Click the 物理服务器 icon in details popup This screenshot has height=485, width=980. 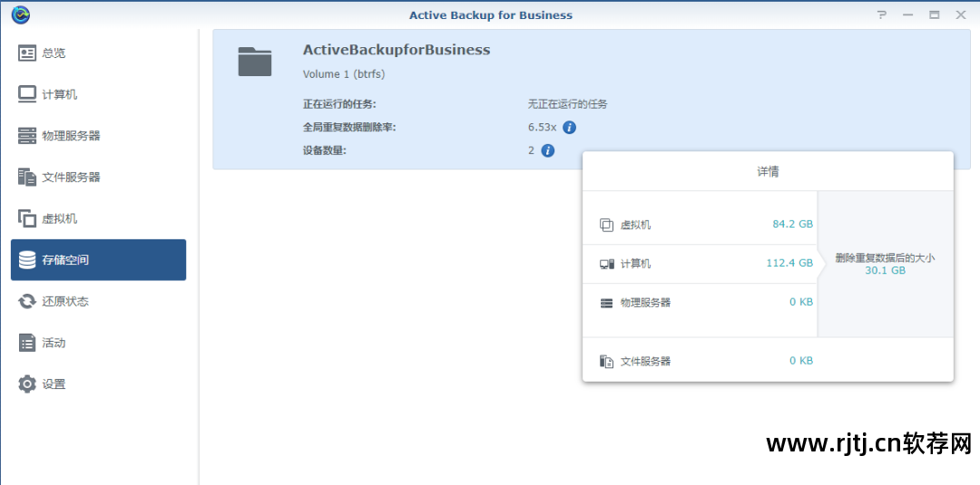606,303
